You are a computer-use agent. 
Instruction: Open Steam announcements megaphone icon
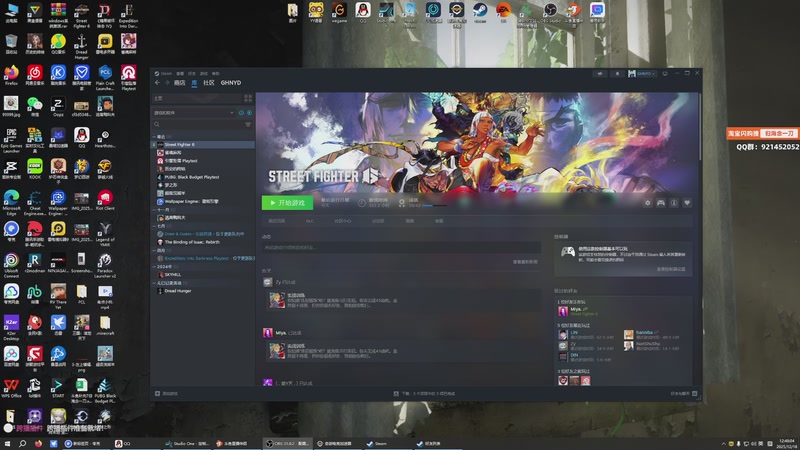click(x=600, y=73)
